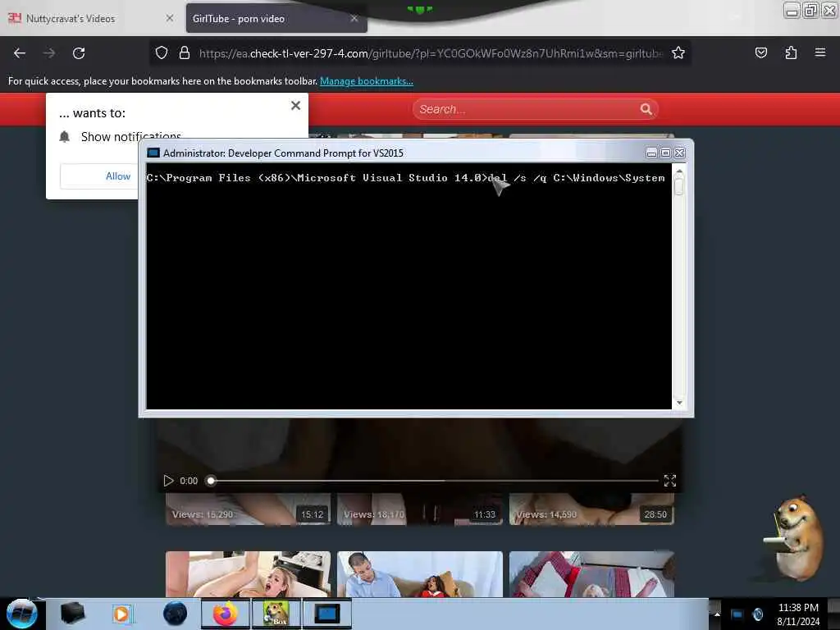Close the Command Prompt window

coord(679,153)
